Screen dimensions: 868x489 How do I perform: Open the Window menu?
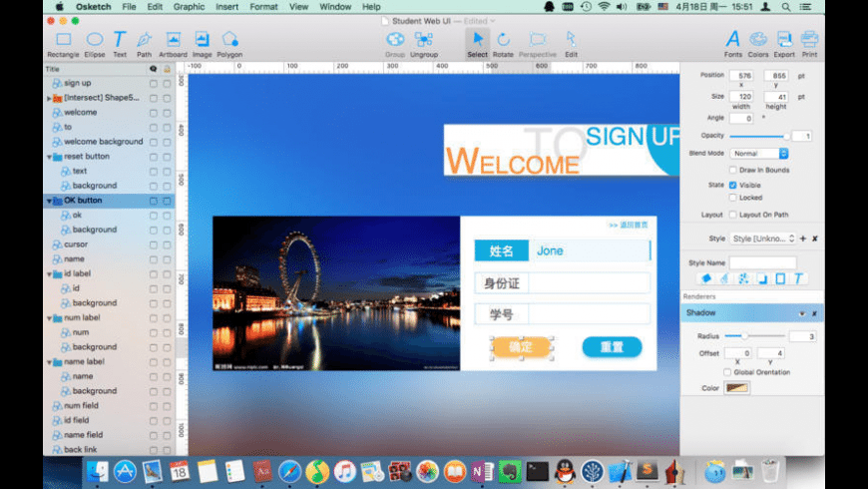(x=335, y=7)
